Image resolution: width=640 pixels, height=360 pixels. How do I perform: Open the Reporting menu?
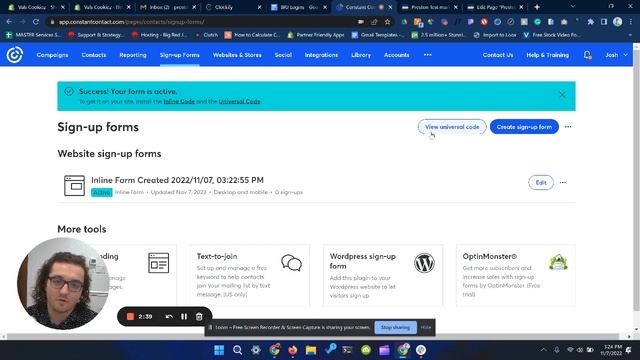(x=133, y=55)
